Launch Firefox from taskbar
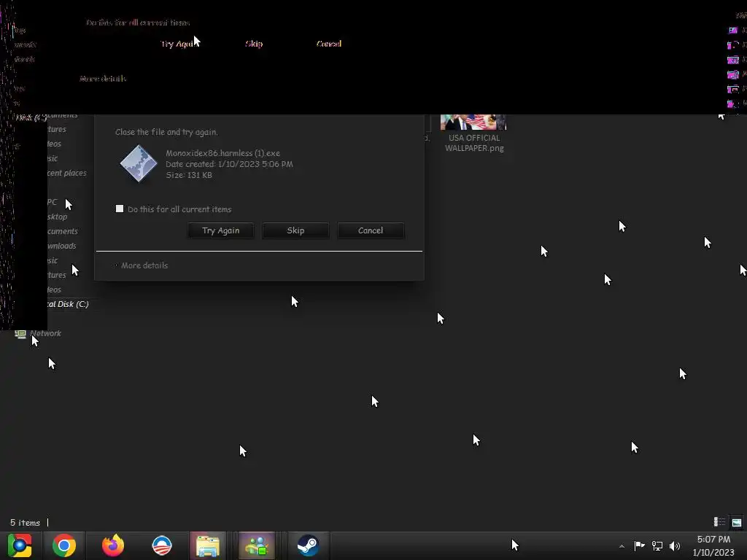Image resolution: width=747 pixels, height=560 pixels. [x=113, y=545]
